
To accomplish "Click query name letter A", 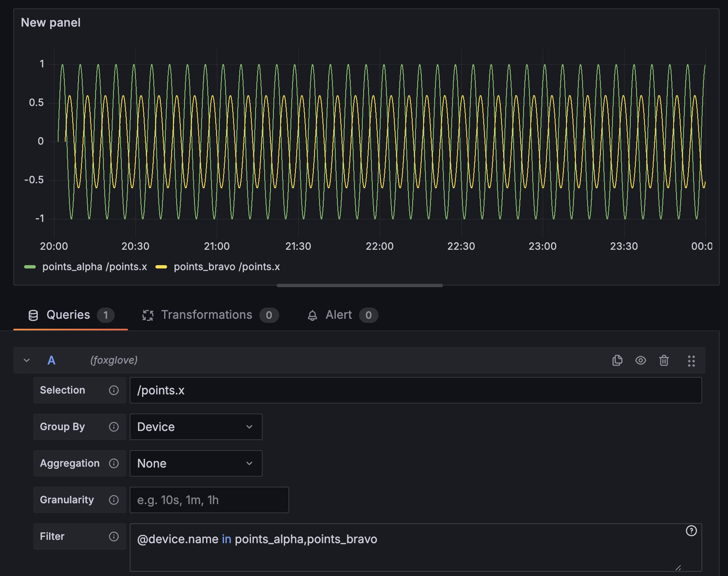I will tap(52, 360).
